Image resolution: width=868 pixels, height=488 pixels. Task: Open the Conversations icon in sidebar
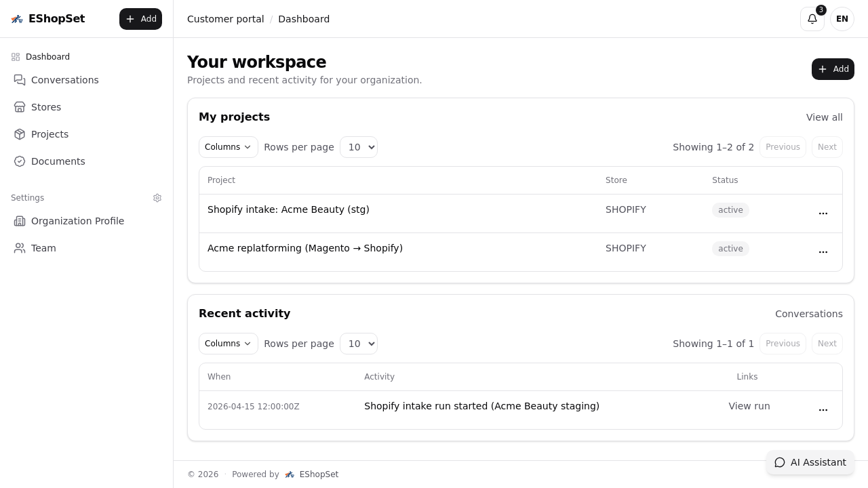[20, 80]
